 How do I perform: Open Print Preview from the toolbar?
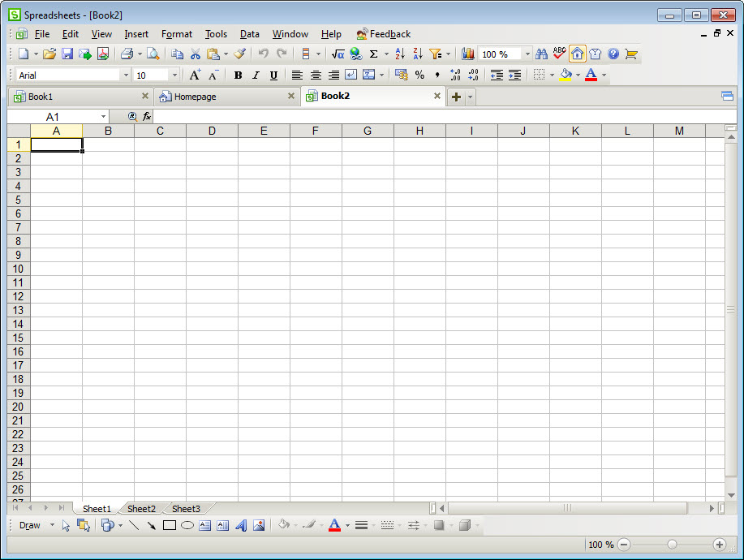153,54
